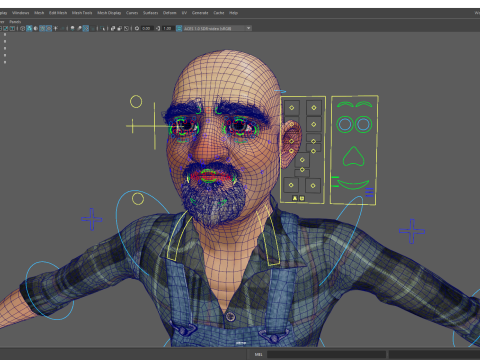Select yellow circle control above the cross
This screenshot has width=480, height=360.
tap(136, 102)
